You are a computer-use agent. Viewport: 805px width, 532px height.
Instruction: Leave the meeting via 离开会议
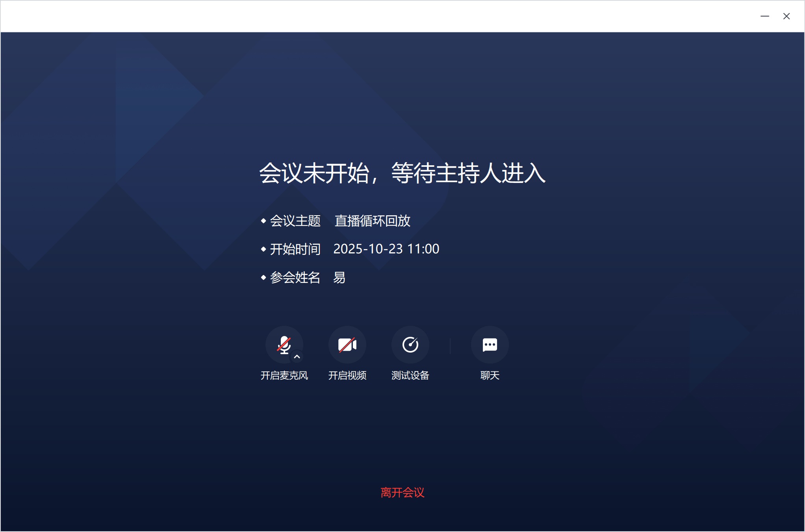pyautogui.click(x=402, y=492)
